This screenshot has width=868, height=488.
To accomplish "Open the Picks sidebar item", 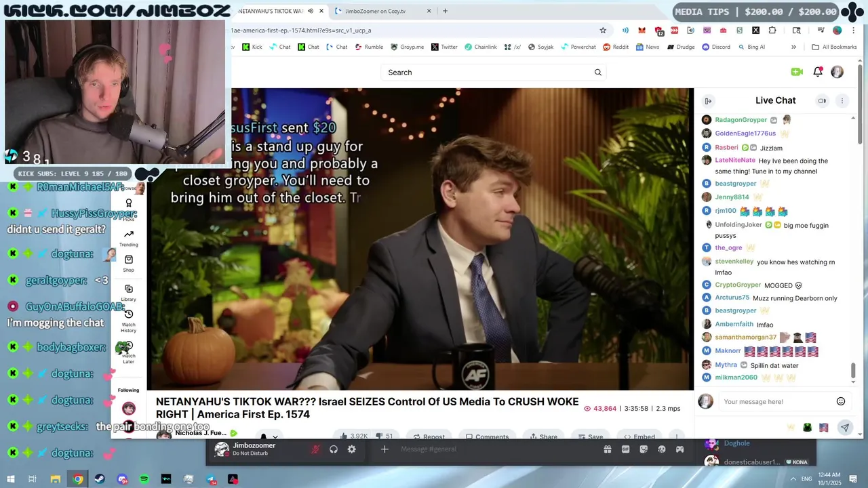I will (128, 209).
